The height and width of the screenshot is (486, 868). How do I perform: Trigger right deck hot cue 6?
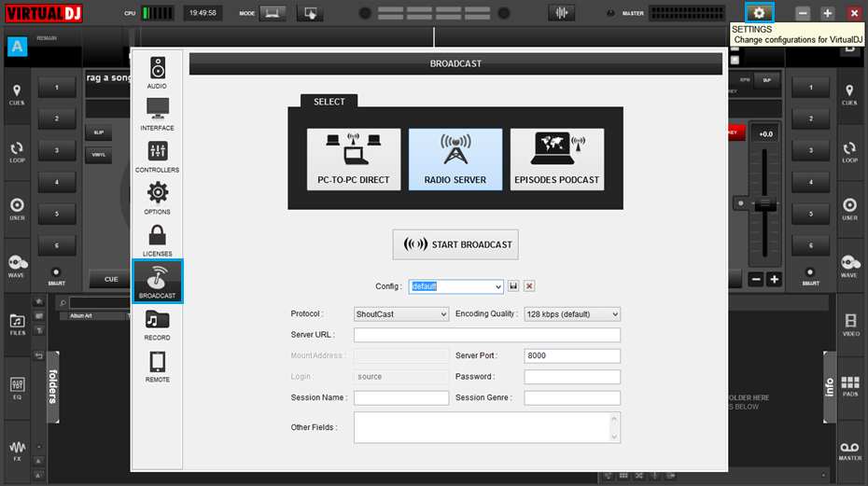point(811,245)
